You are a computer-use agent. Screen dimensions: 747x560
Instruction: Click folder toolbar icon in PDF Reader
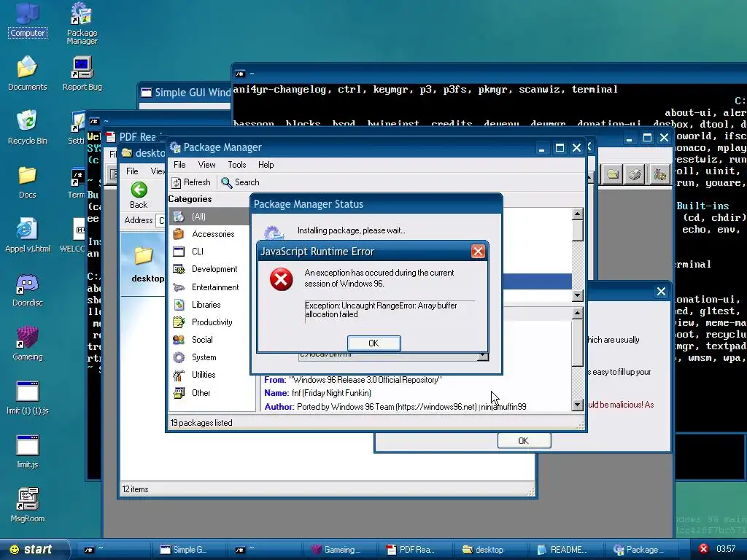(x=613, y=174)
